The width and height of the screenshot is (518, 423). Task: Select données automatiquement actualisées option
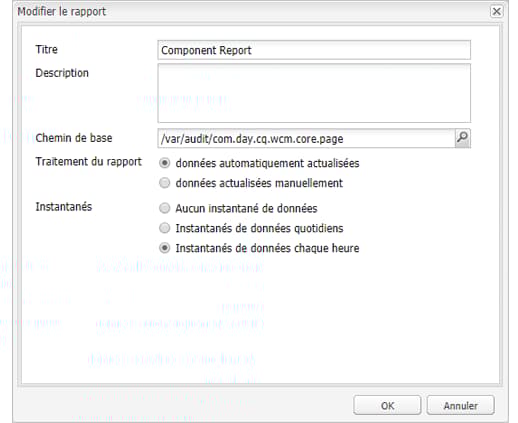point(164,163)
